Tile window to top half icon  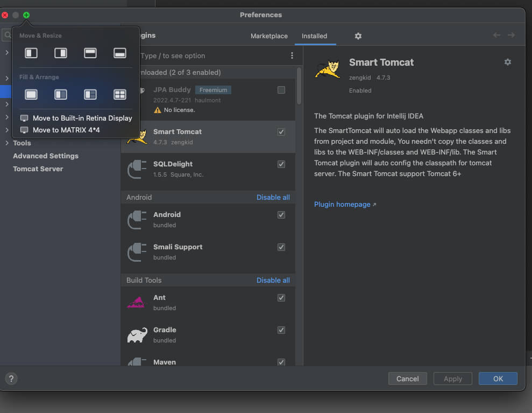pyautogui.click(x=90, y=53)
